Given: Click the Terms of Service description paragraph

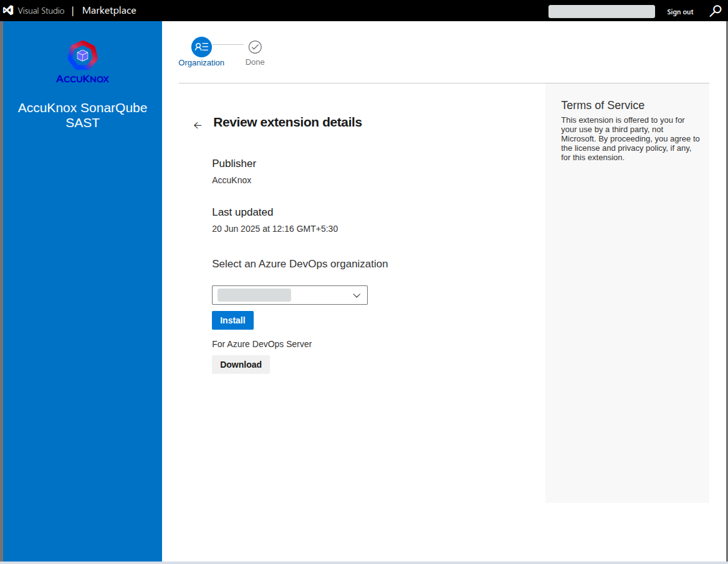Looking at the screenshot, I should 630,139.
